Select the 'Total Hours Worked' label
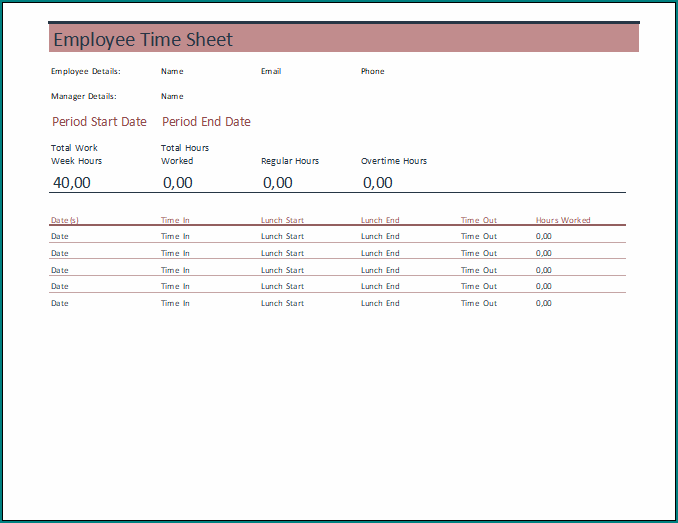678x523 pixels. [185, 154]
